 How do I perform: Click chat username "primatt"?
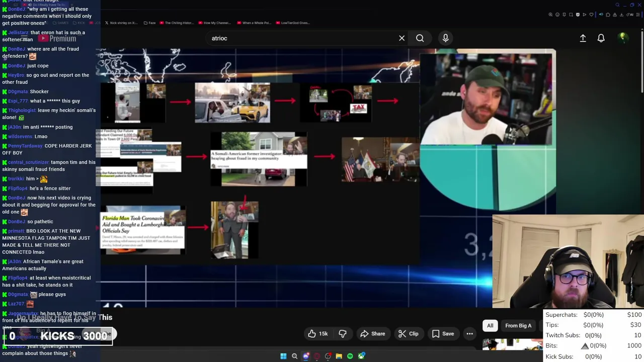16,231
